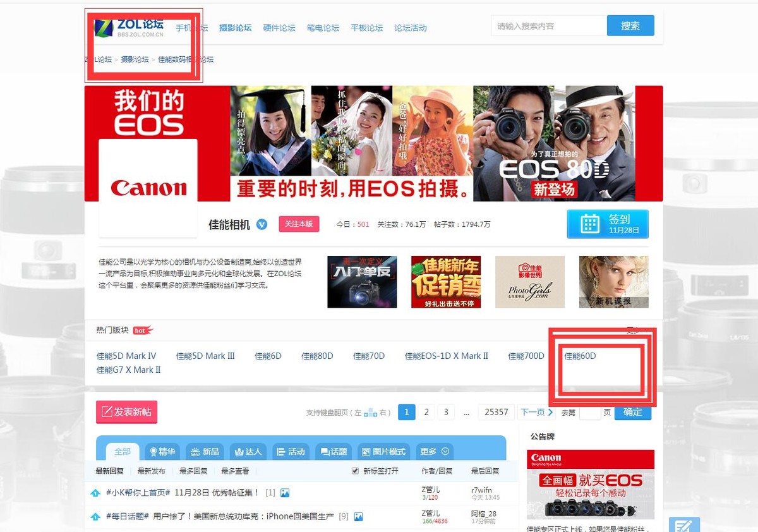Switch to the 精华 tab
Image resolution: width=758 pixels, height=532 pixels.
162,452
